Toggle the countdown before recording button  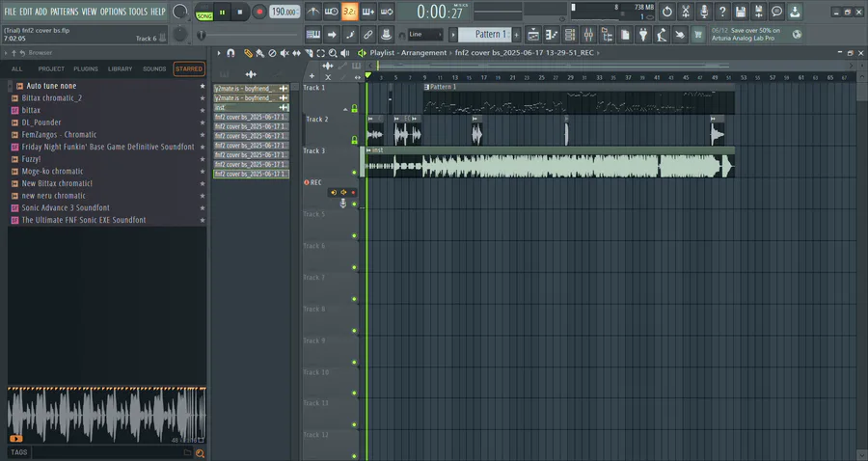(349, 11)
